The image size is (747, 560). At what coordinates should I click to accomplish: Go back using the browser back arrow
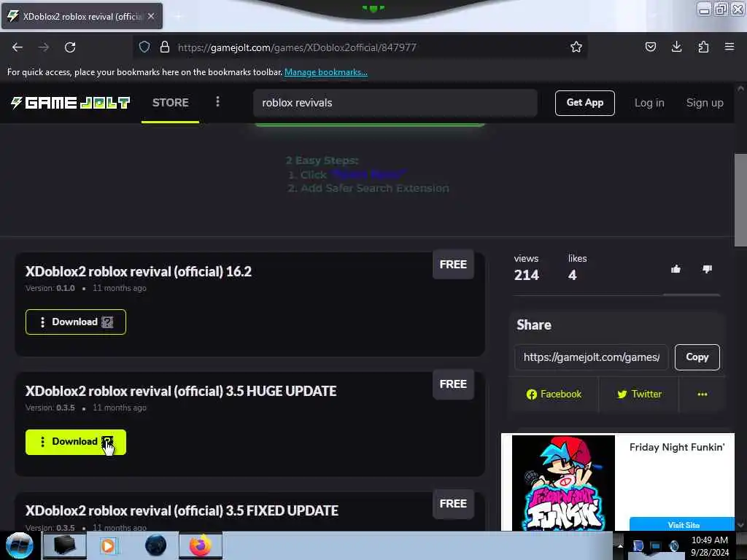18,47
